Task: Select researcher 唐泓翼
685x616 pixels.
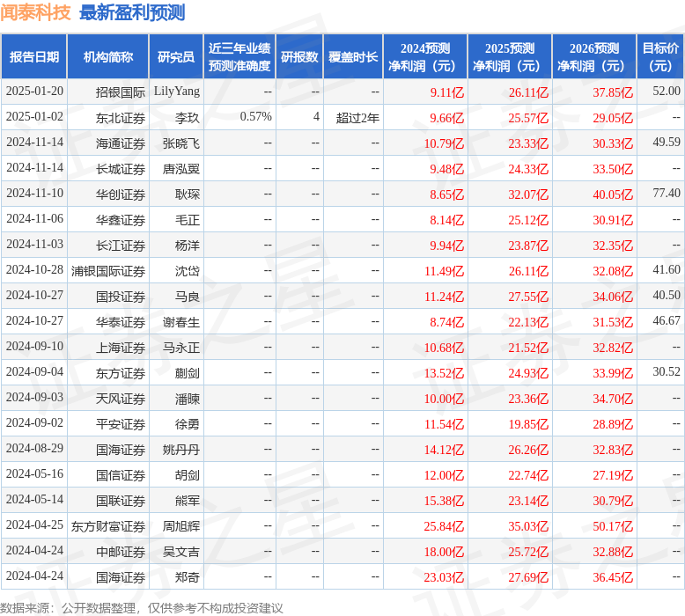Action: point(180,169)
